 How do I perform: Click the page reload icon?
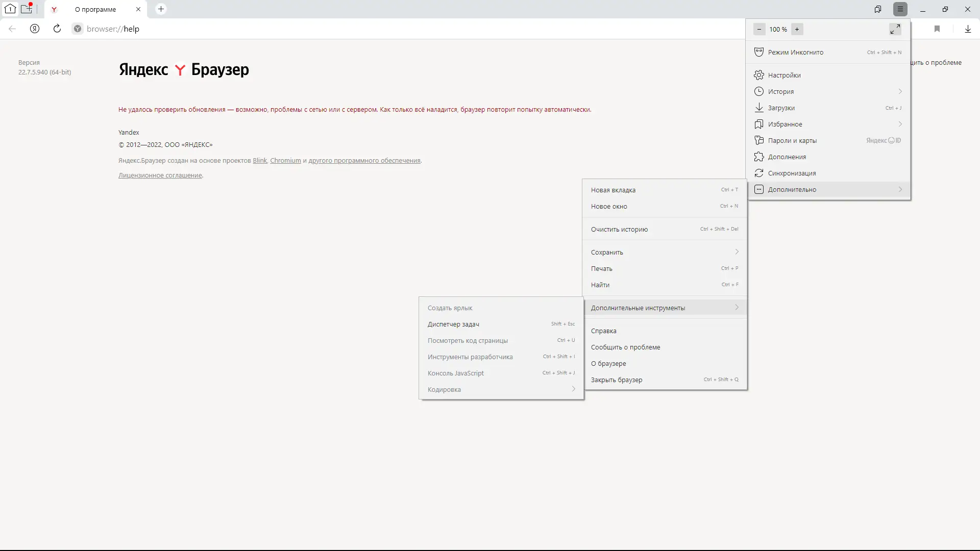57,29
